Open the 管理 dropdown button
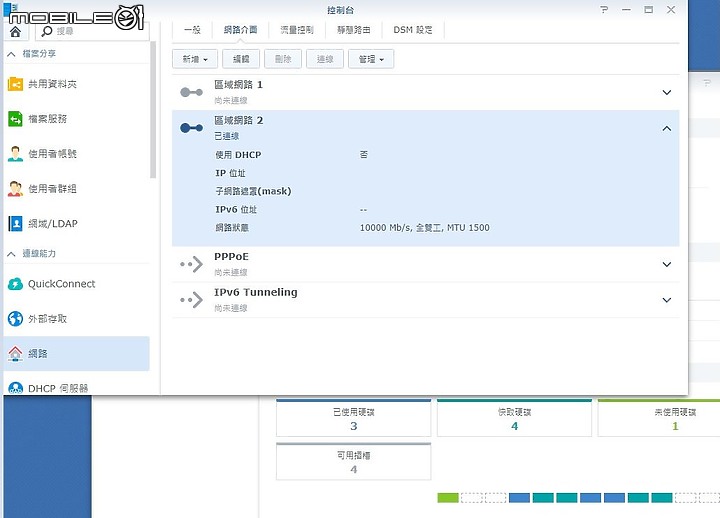The height and width of the screenshot is (518, 720). coord(371,59)
